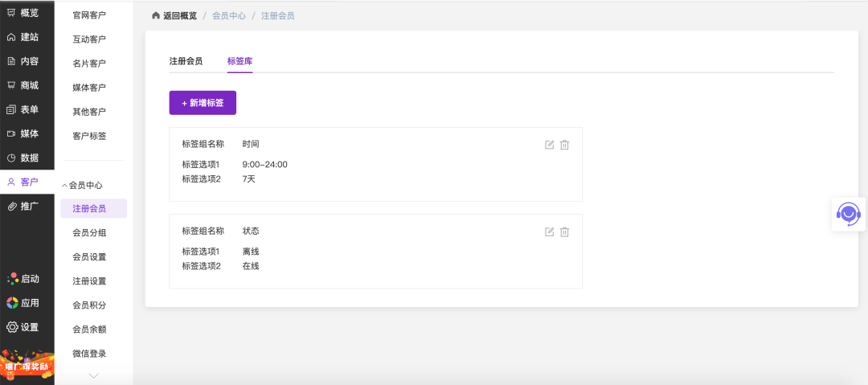The image size is (868, 385).
Task: Open the customer service headset widget
Action: [849, 215]
